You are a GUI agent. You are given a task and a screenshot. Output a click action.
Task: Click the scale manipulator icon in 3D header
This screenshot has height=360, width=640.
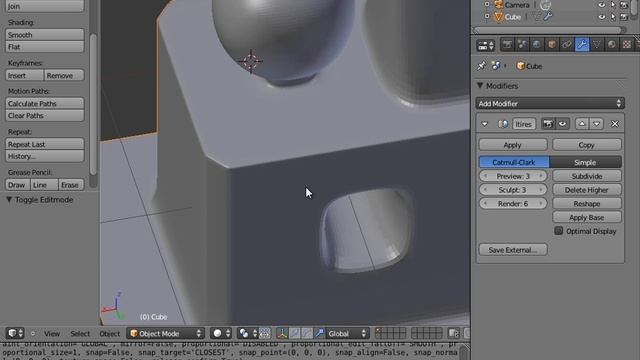(x=320, y=333)
